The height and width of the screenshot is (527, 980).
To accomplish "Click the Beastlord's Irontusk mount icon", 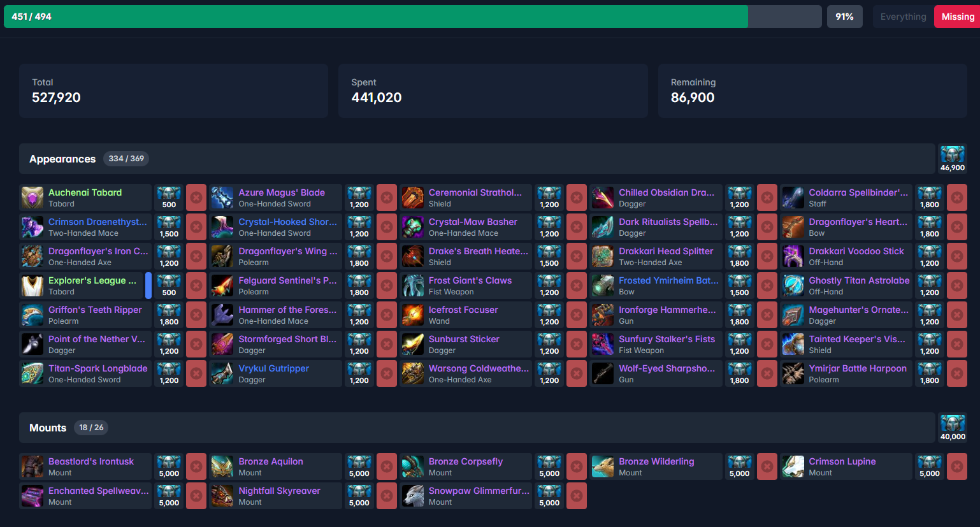I will [x=32, y=466].
